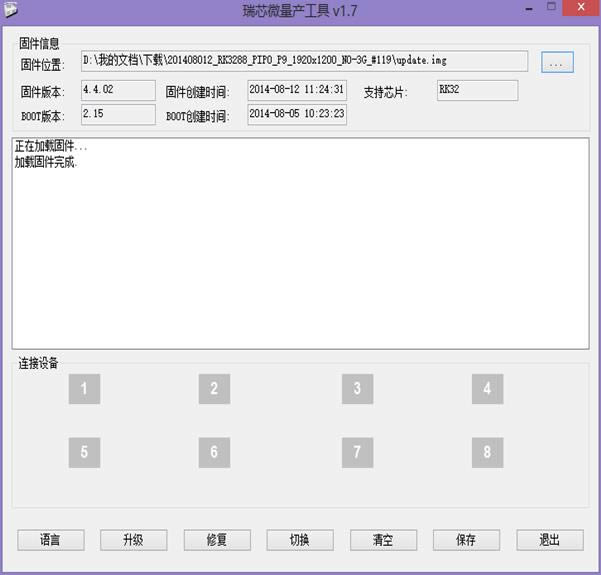
Task: Click device slot 7 indicator
Action: point(357,452)
